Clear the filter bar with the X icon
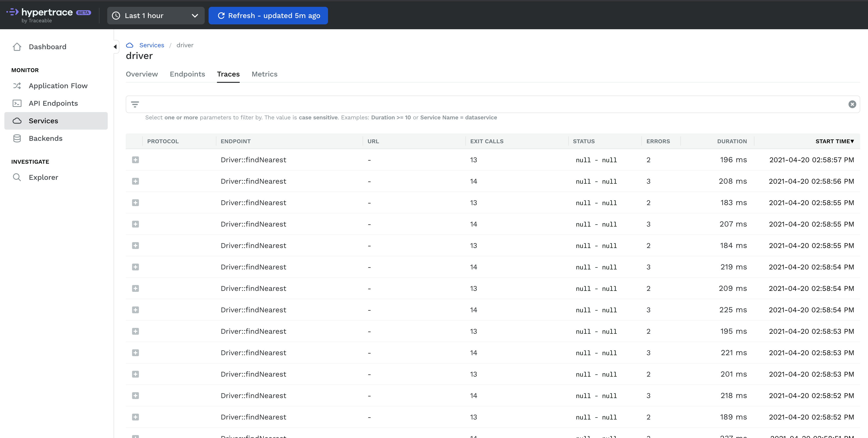Image resolution: width=868 pixels, height=438 pixels. coord(852,105)
